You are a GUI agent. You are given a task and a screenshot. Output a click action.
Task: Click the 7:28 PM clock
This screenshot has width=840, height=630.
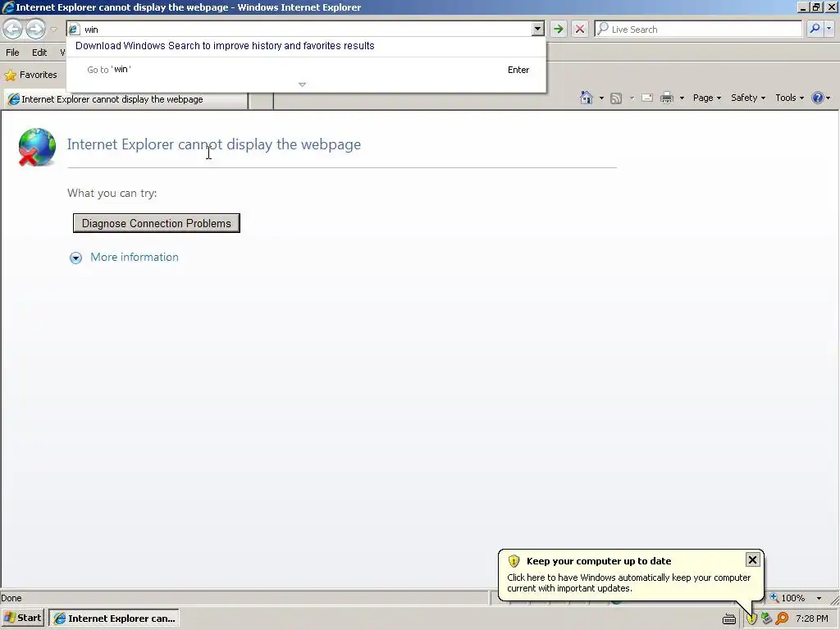[811, 619]
